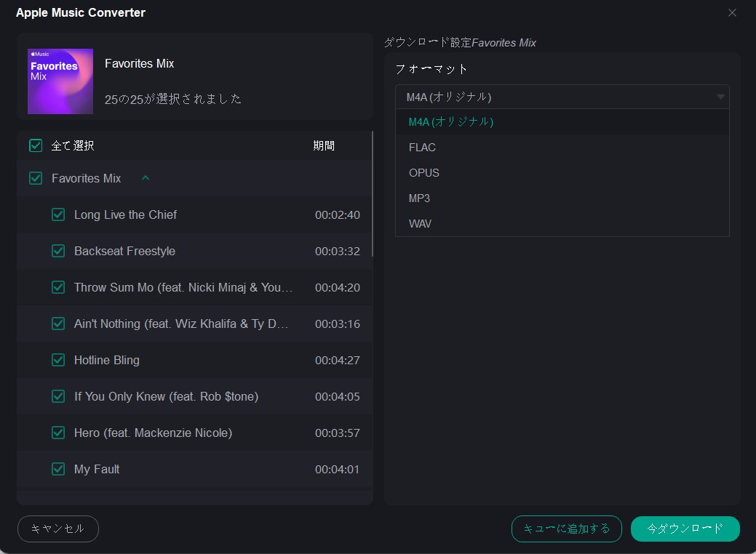Click duration 00:03:57 of Hero track

point(338,433)
